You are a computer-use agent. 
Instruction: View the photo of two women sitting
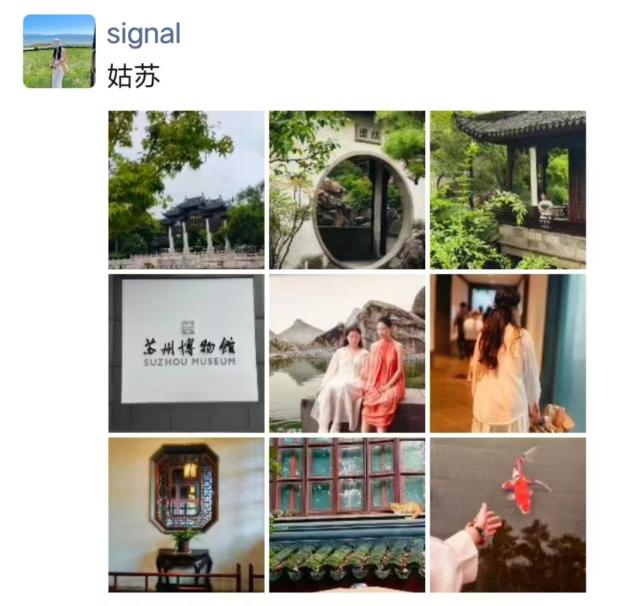click(x=347, y=353)
